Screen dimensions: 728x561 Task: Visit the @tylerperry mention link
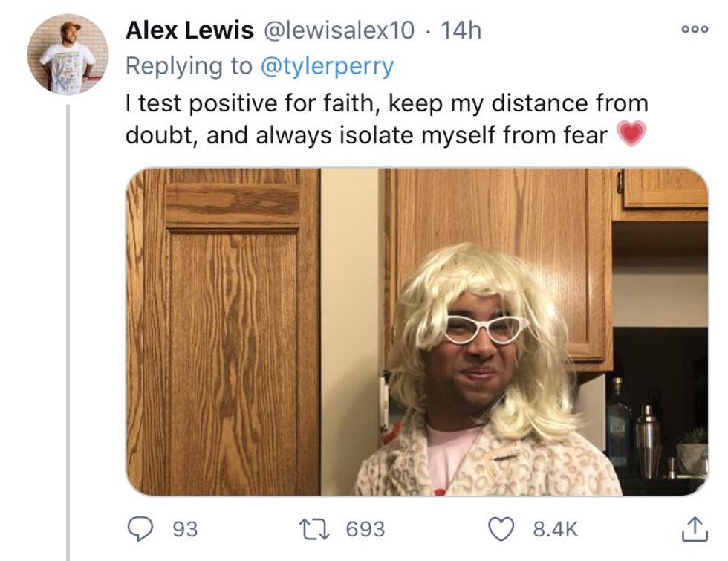(327, 66)
